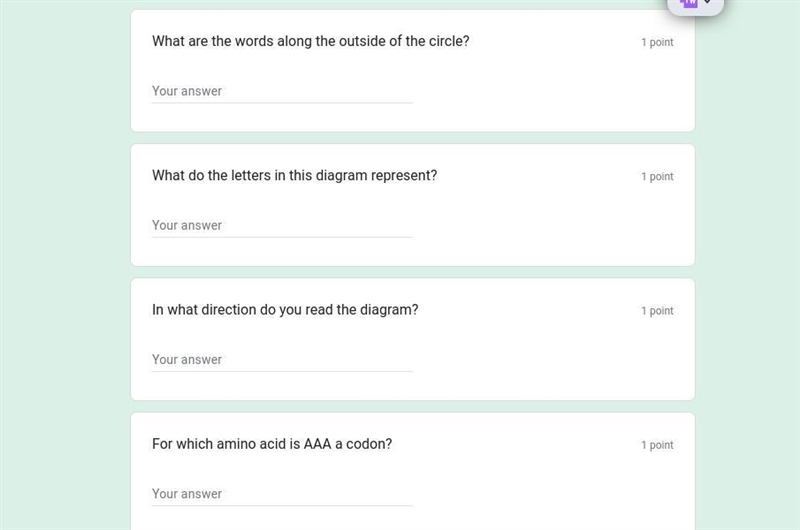Click "In what direction" question text
Viewport: 800px width, 530px height.
coord(285,310)
